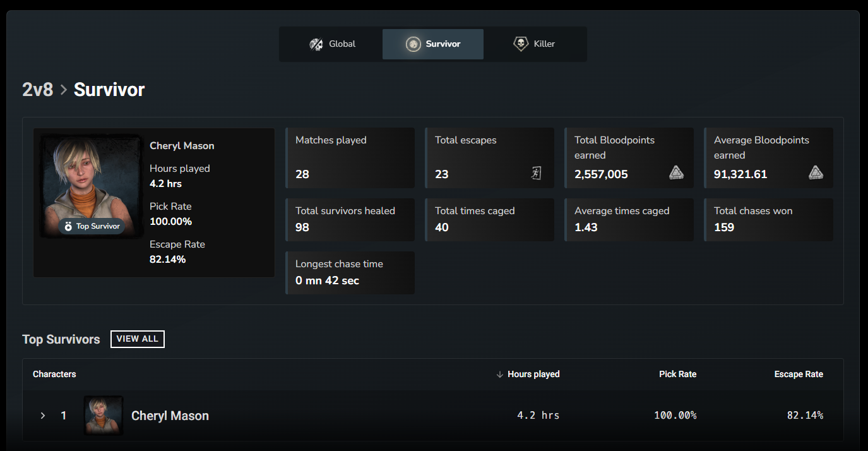
Task: Click the Survivor tab's round icon
Action: click(413, 44)
